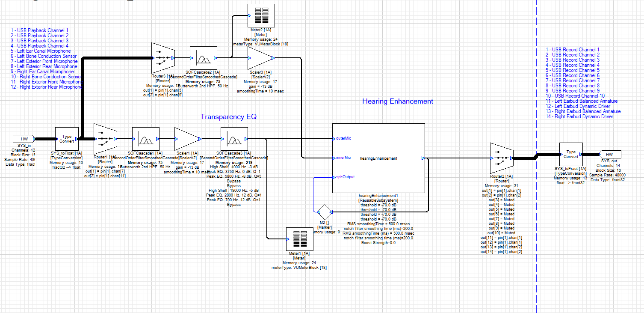Viewport: 644px width, 313px height.
Task: Select the Meter1 VU meter block
Action: (299, 239)
